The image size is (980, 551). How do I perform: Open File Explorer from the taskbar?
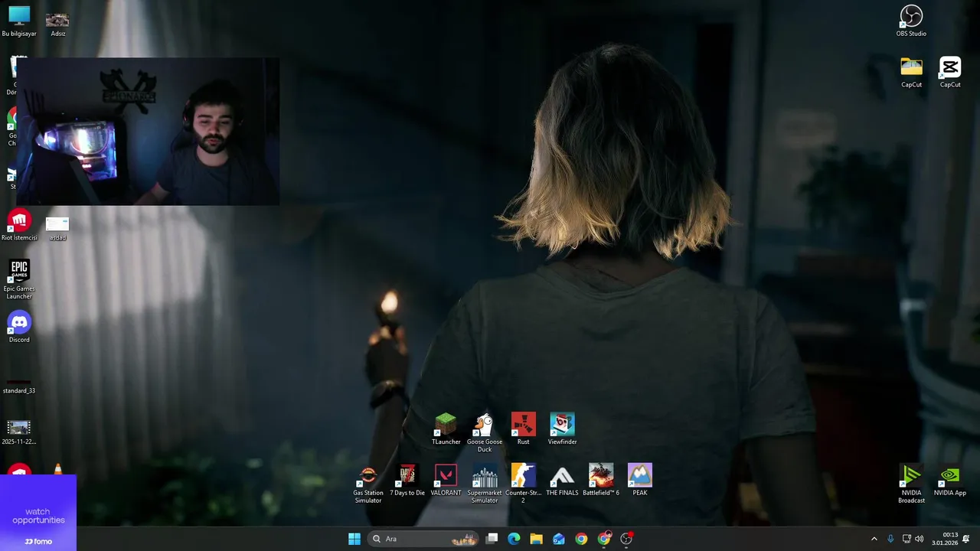point(536,539)
